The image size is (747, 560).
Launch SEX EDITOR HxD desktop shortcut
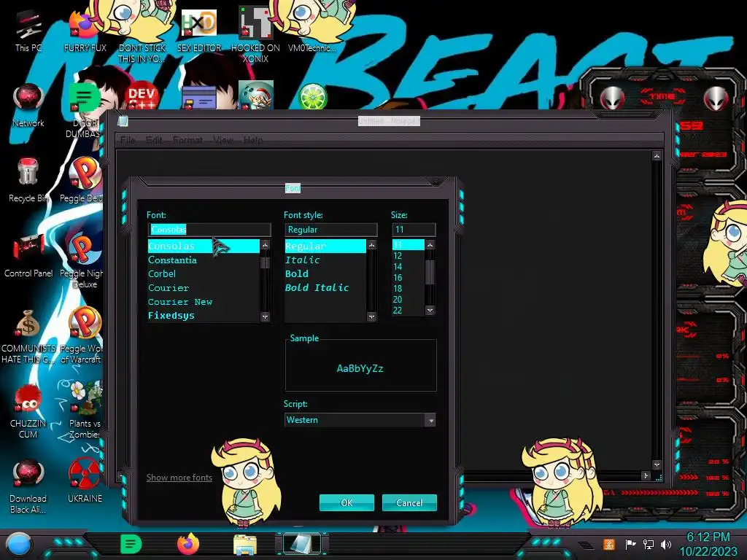pos(198,31)
